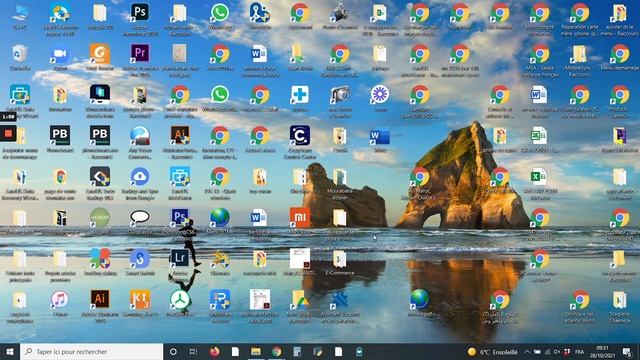The width and height of the screenshot is (640, 360).
Task: Open File Explorer from the taskbar
Action: (256, 351)
